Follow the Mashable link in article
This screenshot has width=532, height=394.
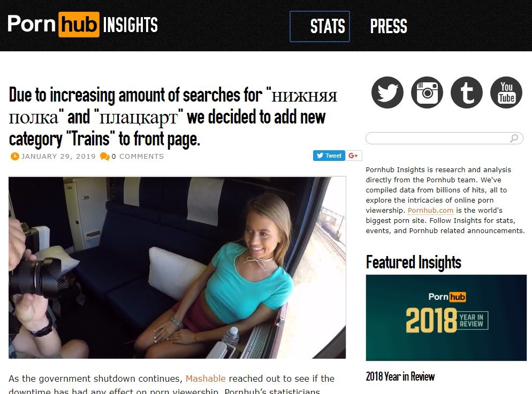(206, 378)
